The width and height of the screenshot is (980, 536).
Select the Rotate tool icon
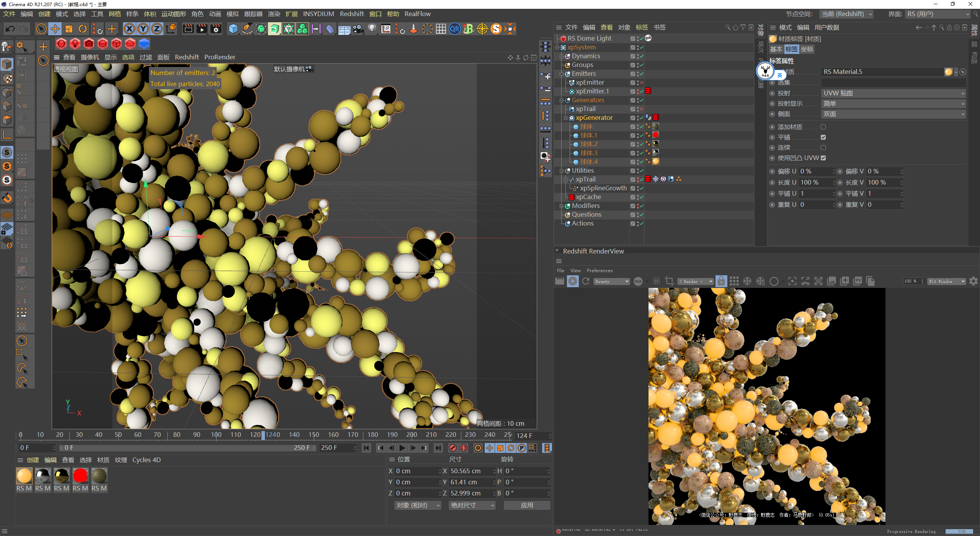coord(83,29)
